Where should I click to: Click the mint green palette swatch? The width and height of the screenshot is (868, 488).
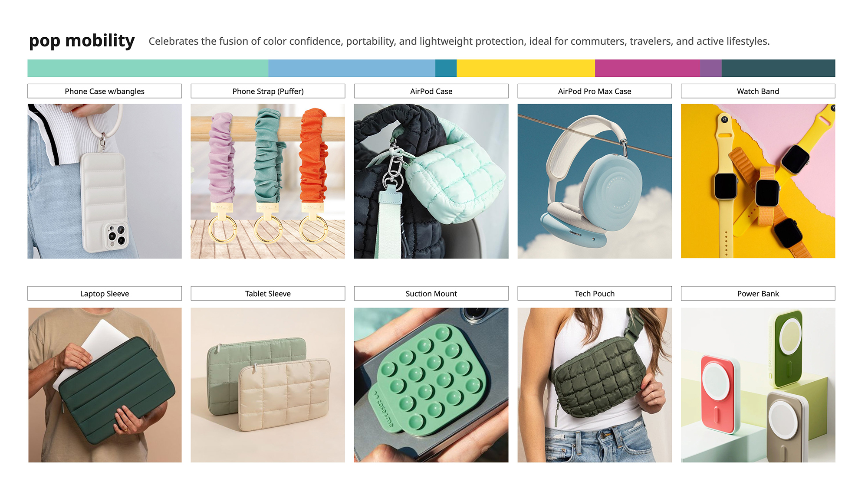click(148, 68)
